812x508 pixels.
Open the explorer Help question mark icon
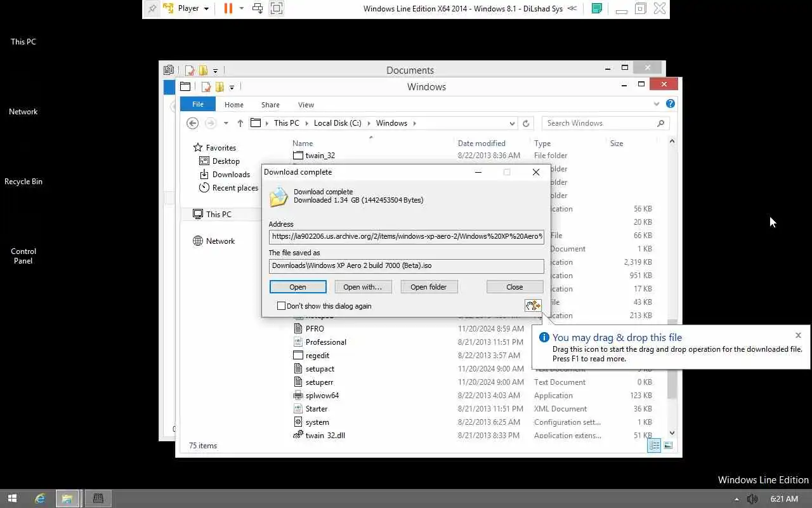(671, 104)
